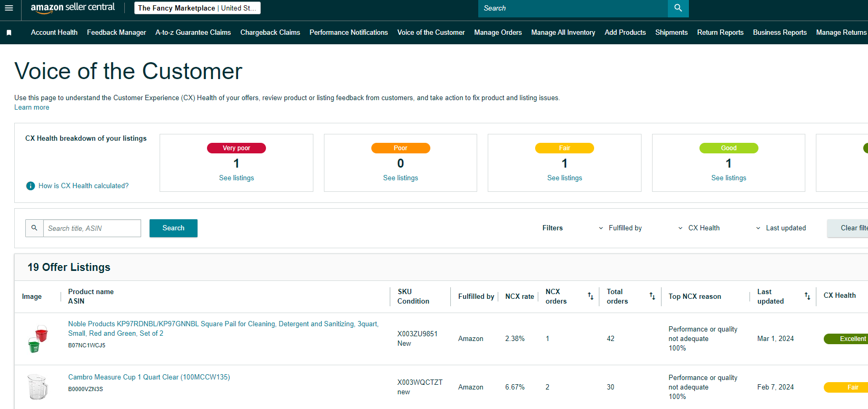The image size is (868, 409).
Task: Click the CX Health column header in the table
Action: pos(840,296)
